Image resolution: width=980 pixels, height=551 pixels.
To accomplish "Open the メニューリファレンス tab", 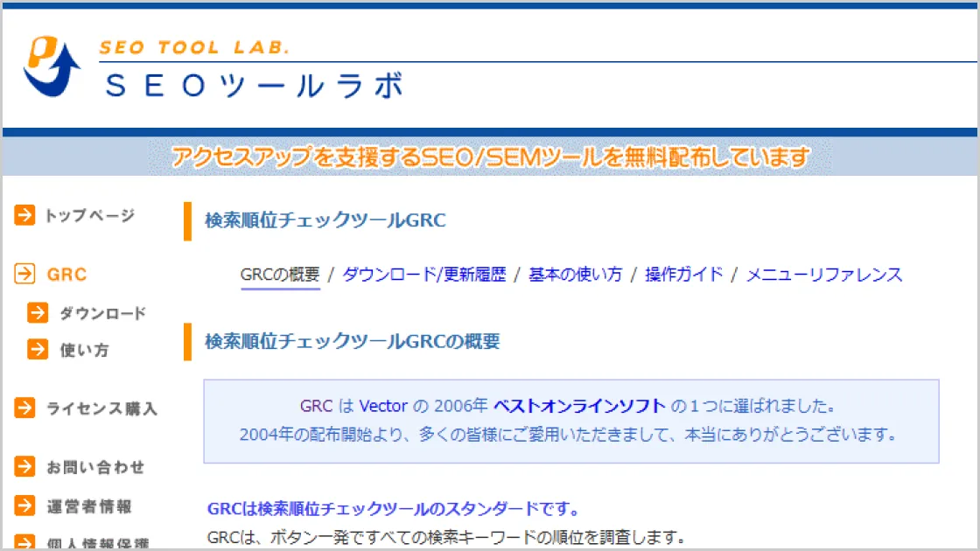I will click(x=823, y=275).
